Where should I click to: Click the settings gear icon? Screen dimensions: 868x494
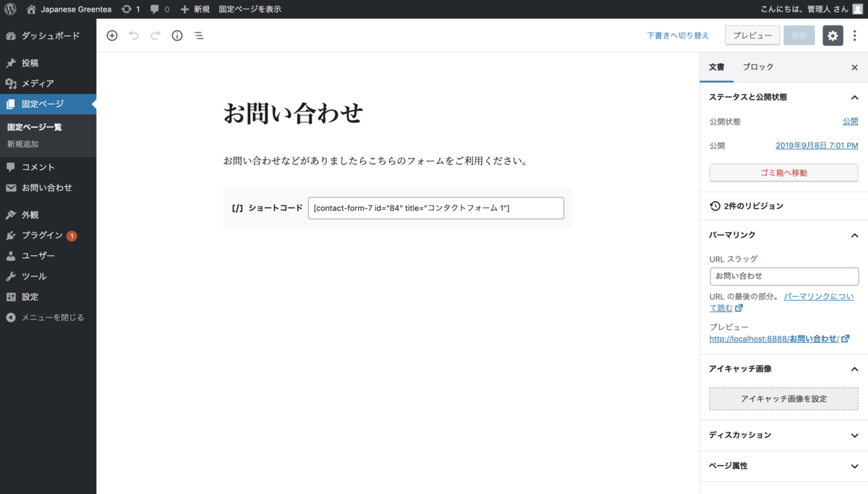tap(835, 35)
